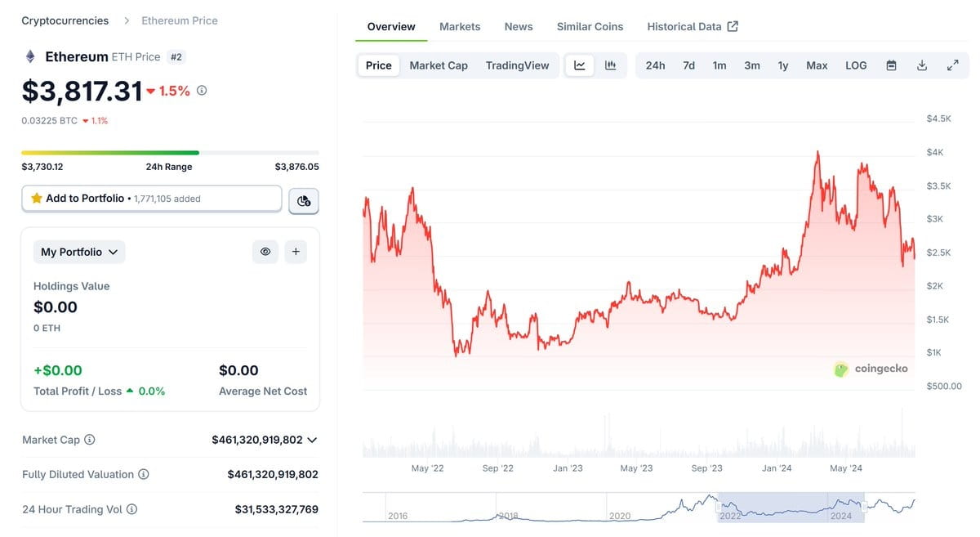980x537 pixels.
Task: Expand the Market Cap row chevron
Action: pyautogui.click(x=311, y=439)
